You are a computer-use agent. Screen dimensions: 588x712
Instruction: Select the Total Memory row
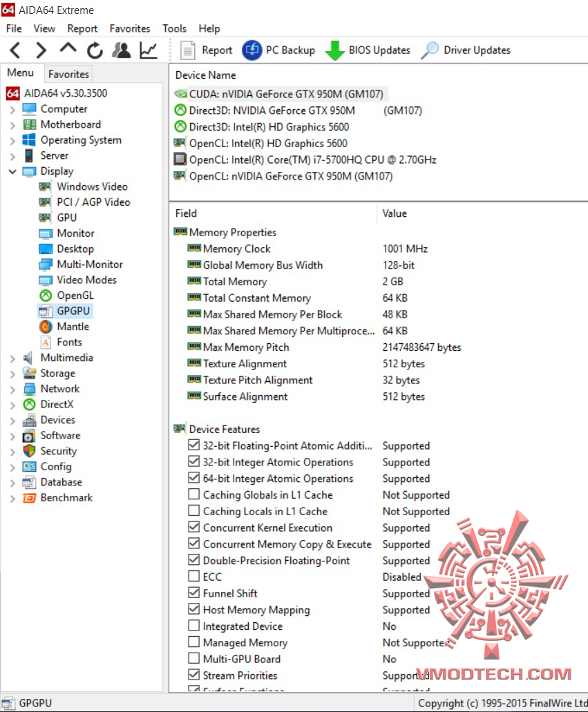[x=295, y=282]
